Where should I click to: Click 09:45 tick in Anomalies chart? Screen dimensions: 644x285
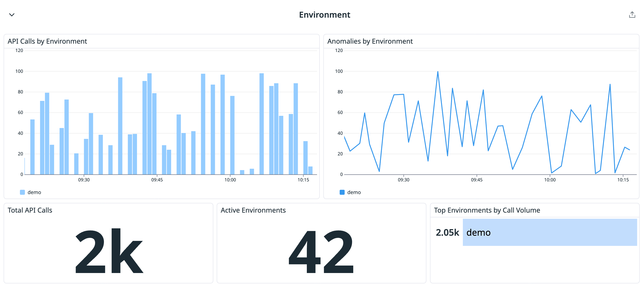click(x=476, y=180)
